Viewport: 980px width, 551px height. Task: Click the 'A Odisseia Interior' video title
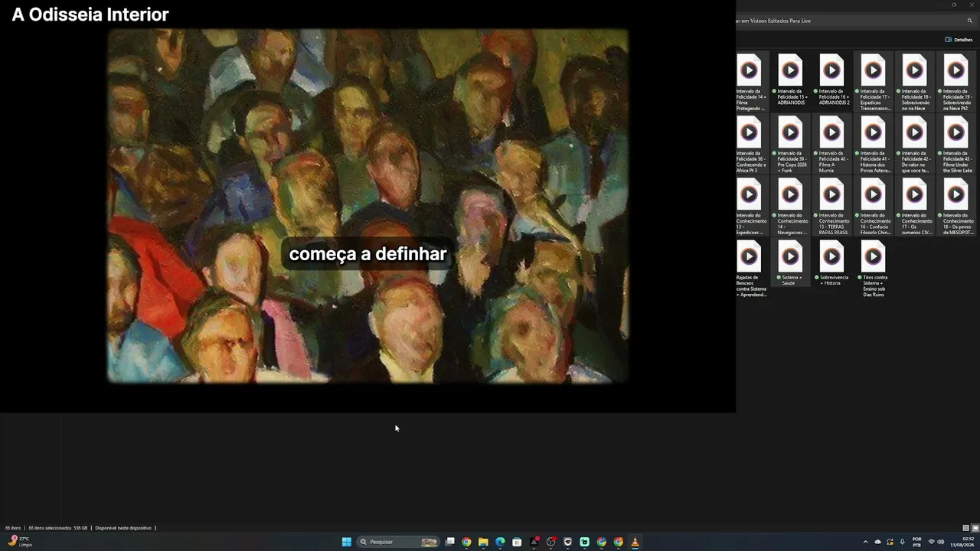coord(90,15)
